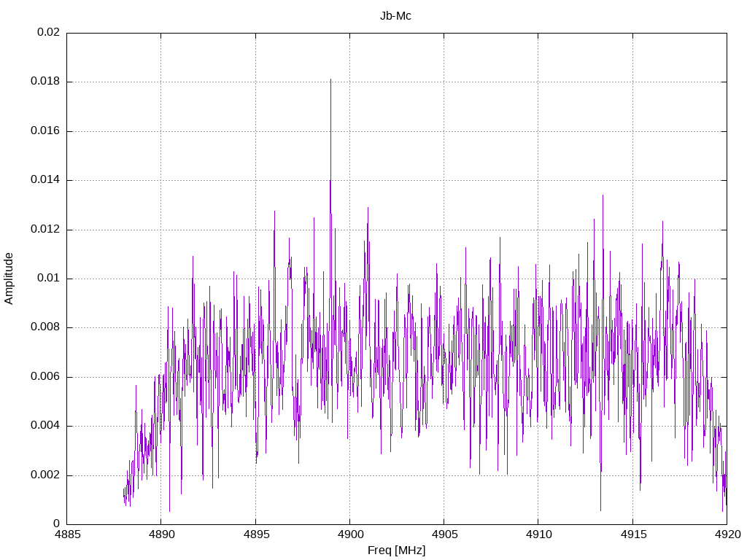The height and width of the screenshot is (560, 747).
Task: Click the y-axis tick label 0.018
Action: click(x=45, y=82)
